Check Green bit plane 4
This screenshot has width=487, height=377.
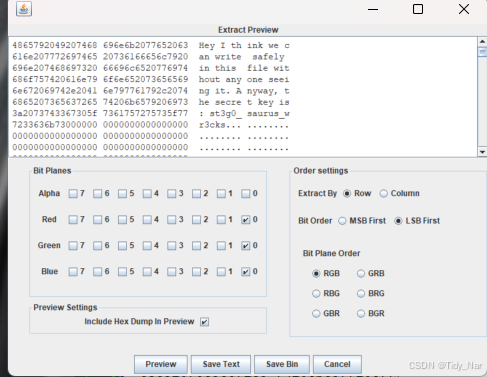147,246
